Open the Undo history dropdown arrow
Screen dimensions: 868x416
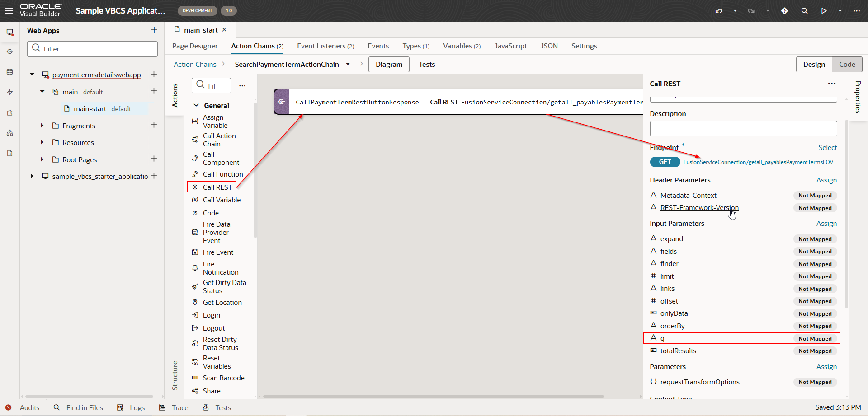point(735,11)
